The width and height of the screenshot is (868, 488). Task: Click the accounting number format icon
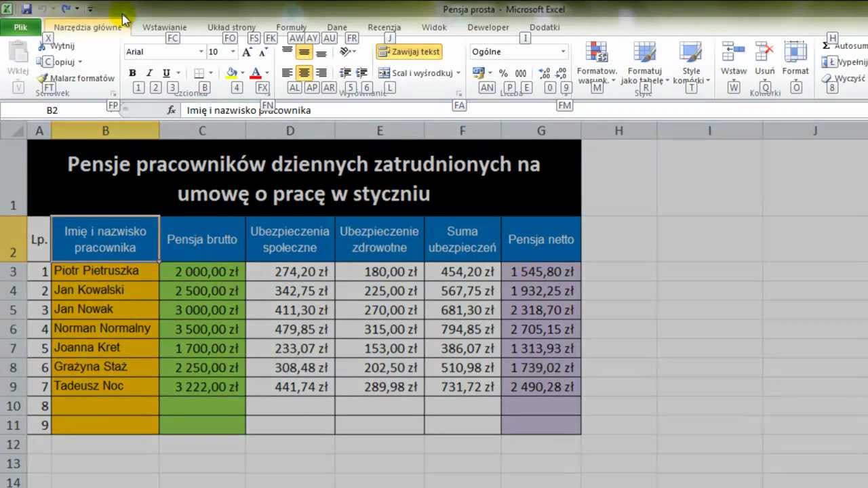(478, 73)
